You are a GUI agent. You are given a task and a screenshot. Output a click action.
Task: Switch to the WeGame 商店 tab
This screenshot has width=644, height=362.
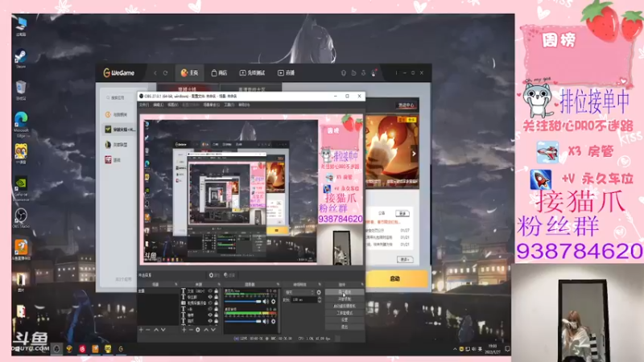point(219,73)
